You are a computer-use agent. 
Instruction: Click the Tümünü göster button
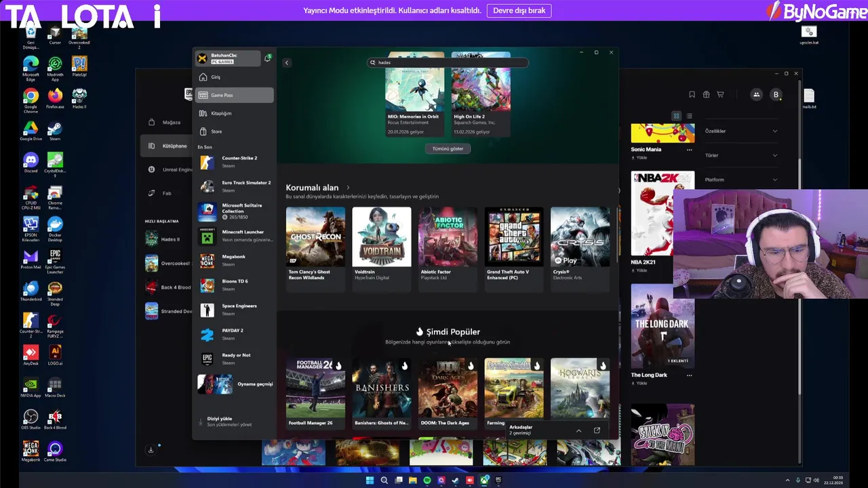coord(448,148)
